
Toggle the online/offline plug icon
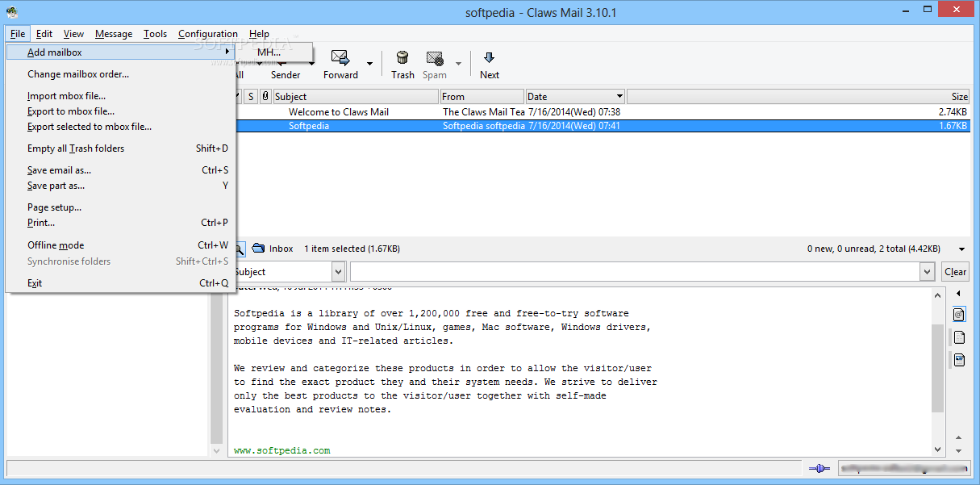click(x=819, y=468)
